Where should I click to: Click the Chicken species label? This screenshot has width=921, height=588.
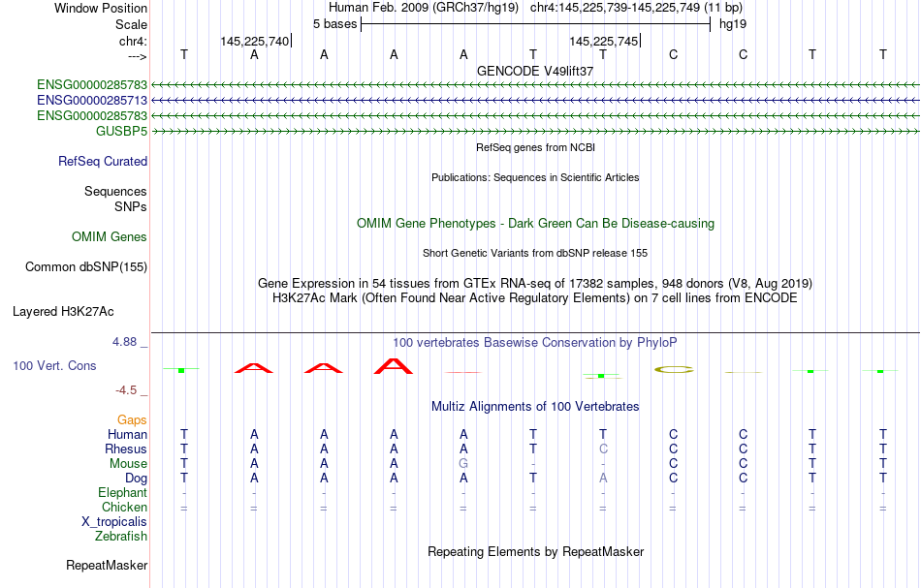point(124,507)
